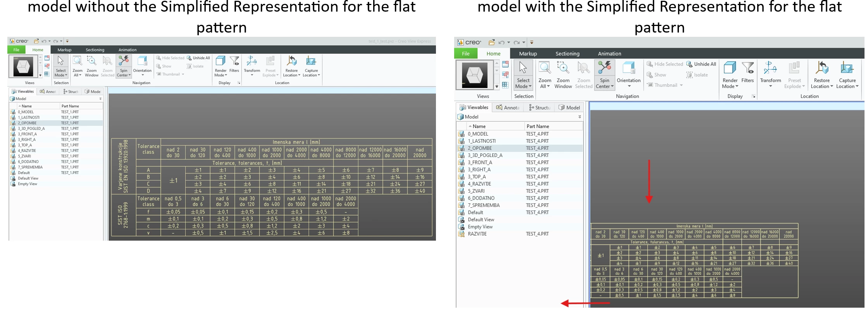This screenshot has height=310, width=868.
Task: Open Thumbnail dropdown in the right window
Action: [x=681, y=85]
